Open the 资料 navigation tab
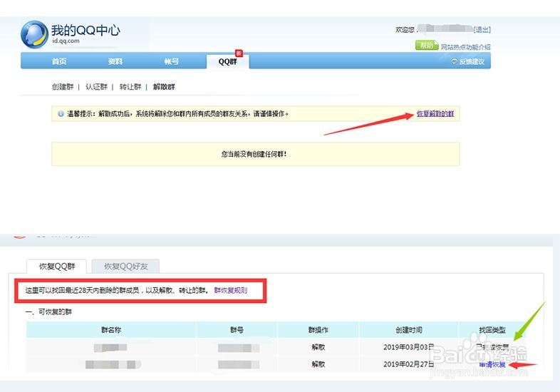The width and height of the screenshot is (560, 392). coord(115,61)
